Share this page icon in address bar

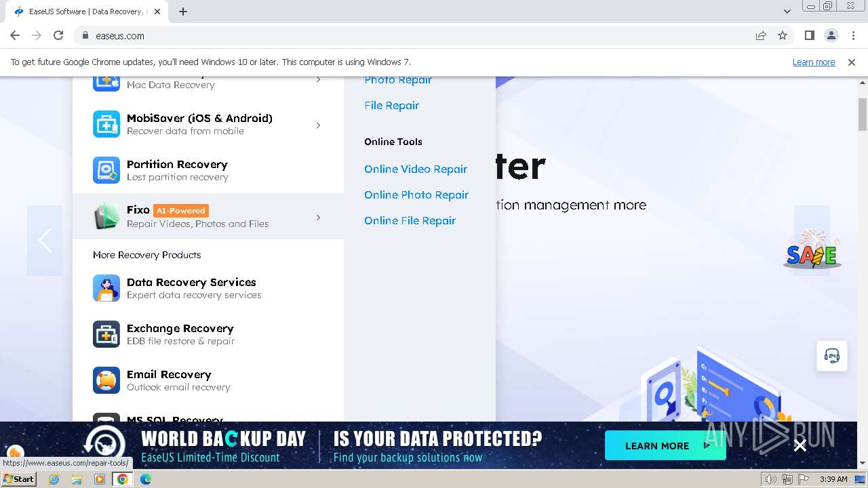(761, 35)
